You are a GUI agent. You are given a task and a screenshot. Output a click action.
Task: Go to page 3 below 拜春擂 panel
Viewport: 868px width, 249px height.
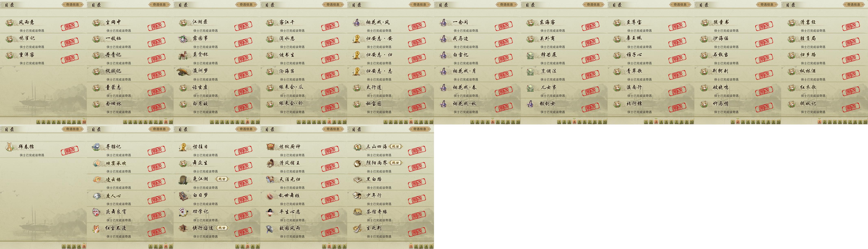coord(74,246)
